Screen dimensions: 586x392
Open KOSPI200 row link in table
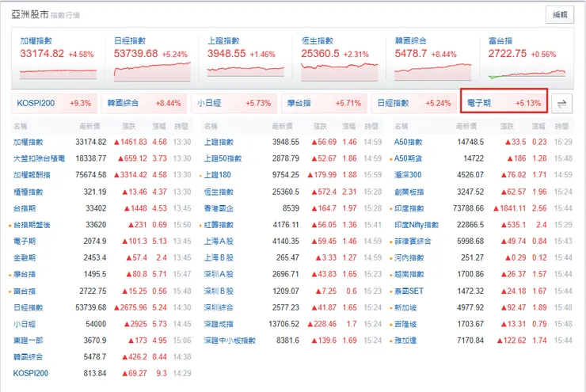31,373
